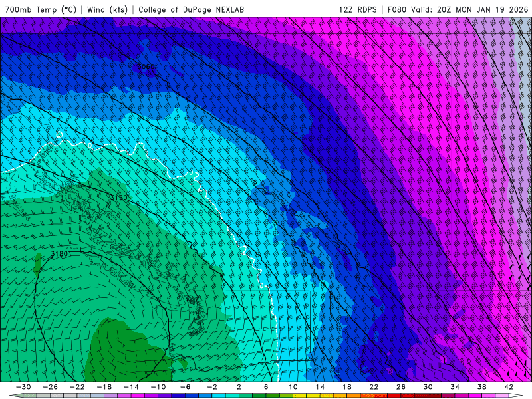Click the '34' colorbar scale value

pyautogui.click(x=455, y=387)
